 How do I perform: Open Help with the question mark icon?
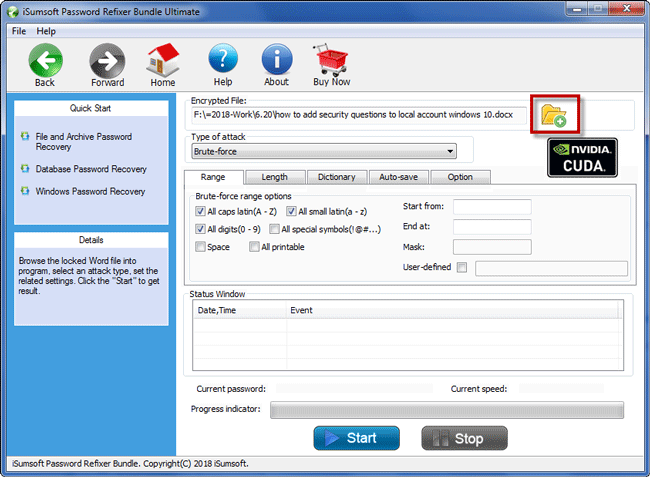pos(223,60)
